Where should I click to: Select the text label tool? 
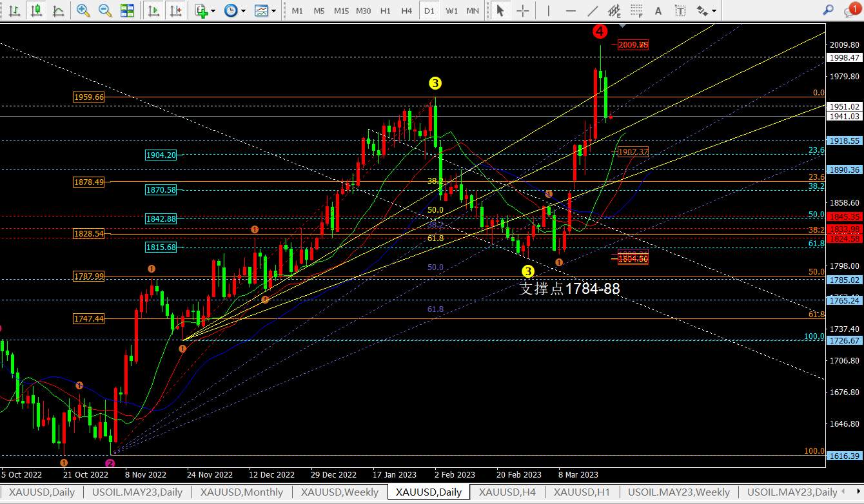[x=680, y=10]
